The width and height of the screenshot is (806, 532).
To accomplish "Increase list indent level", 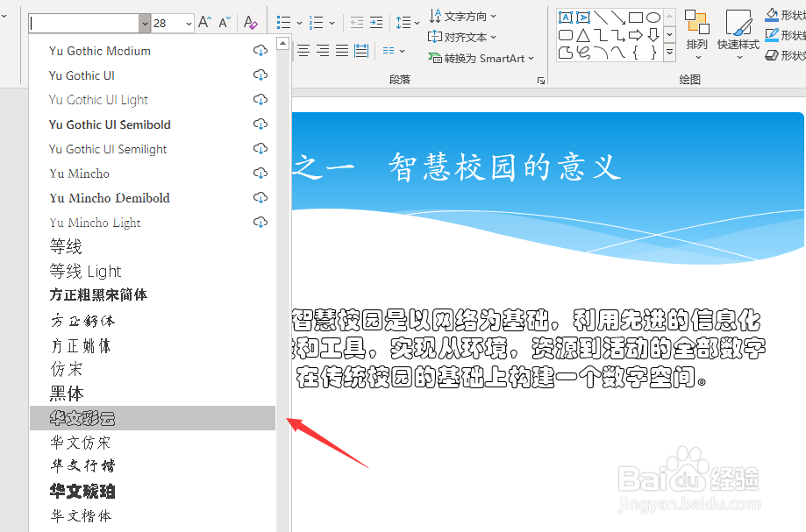I will 376,22.
